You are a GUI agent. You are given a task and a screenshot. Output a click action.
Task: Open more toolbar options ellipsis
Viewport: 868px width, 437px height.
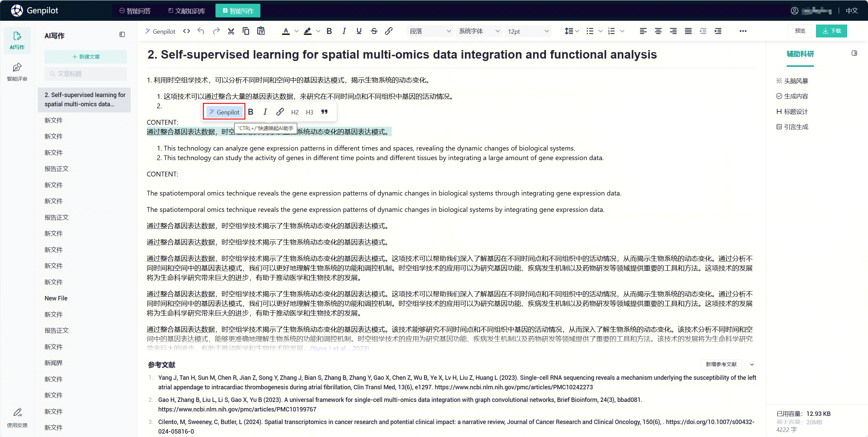coord(743,31)
